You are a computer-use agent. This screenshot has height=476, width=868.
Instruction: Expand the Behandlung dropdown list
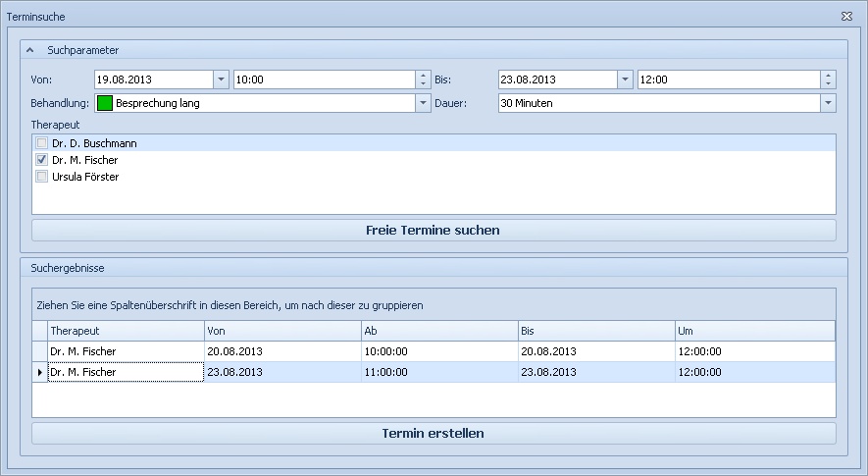click(x=424, y=103)
